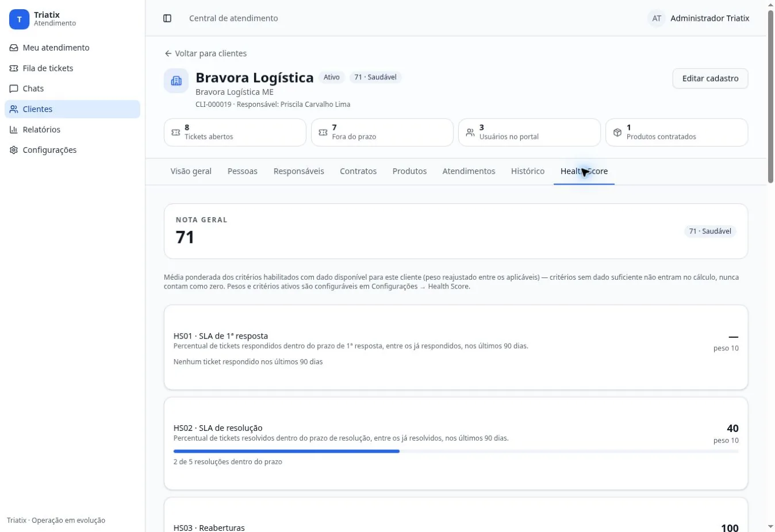The width and height of the screenshot is (775, 532).
Task: Toggle the sidebar panel icon
Action: coord(167,18)
